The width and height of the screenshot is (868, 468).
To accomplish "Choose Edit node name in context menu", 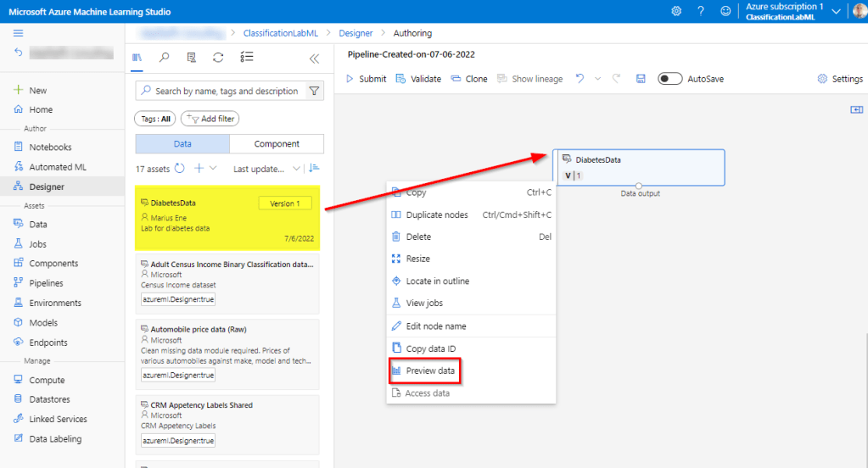I will pos(435,326).
